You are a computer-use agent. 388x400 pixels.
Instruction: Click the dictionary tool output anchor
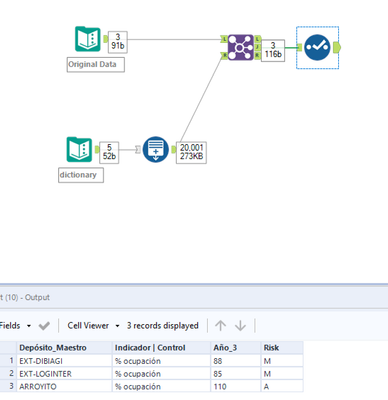[97, 149]
